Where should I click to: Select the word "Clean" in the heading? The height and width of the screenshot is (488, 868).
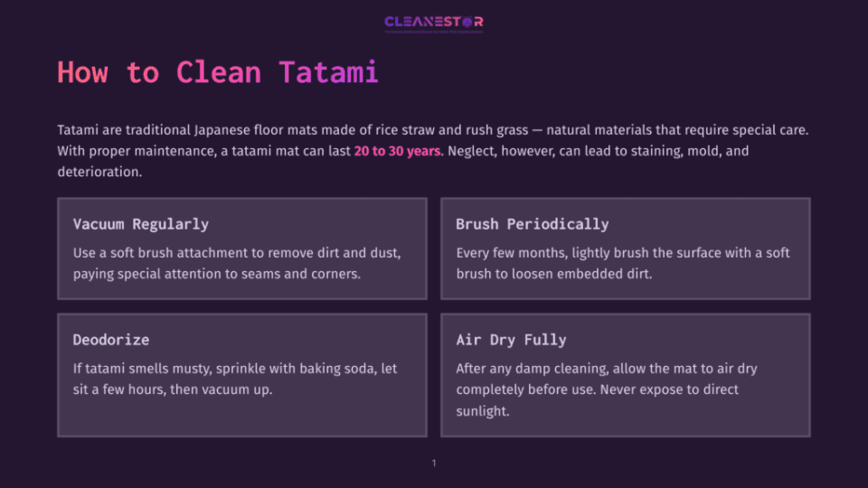218,72
